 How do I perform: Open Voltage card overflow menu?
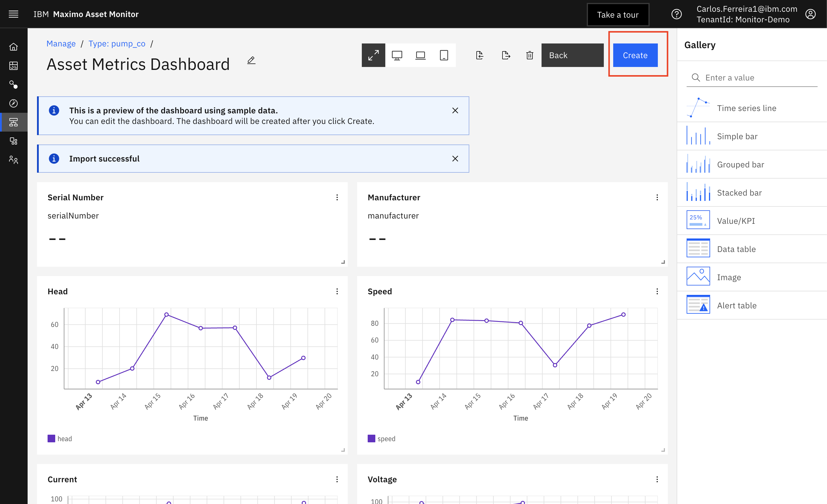(x=657, y=479)
